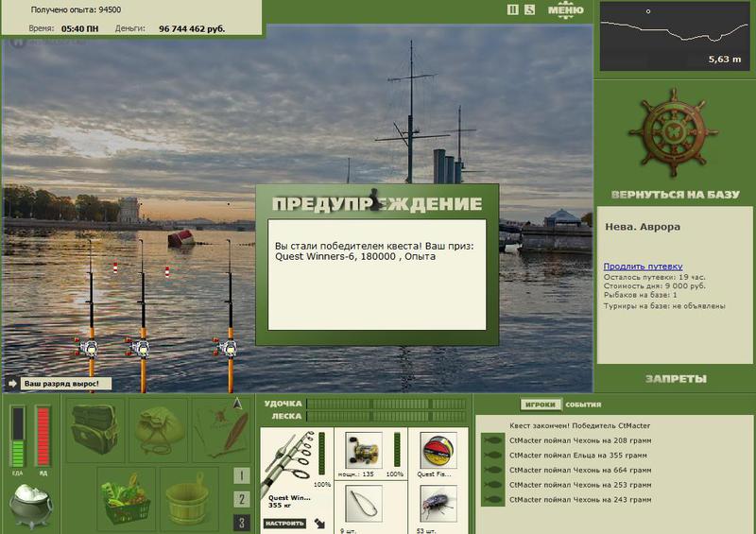This screenshot has width=756, height=534.
Task: Click the middle fishing rod's reel
Action: point(140,347)
